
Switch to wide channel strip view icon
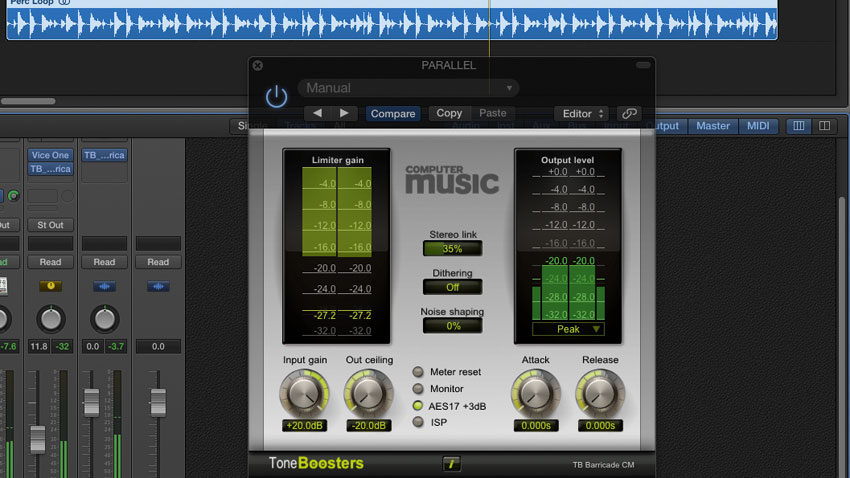pos(825,126)
